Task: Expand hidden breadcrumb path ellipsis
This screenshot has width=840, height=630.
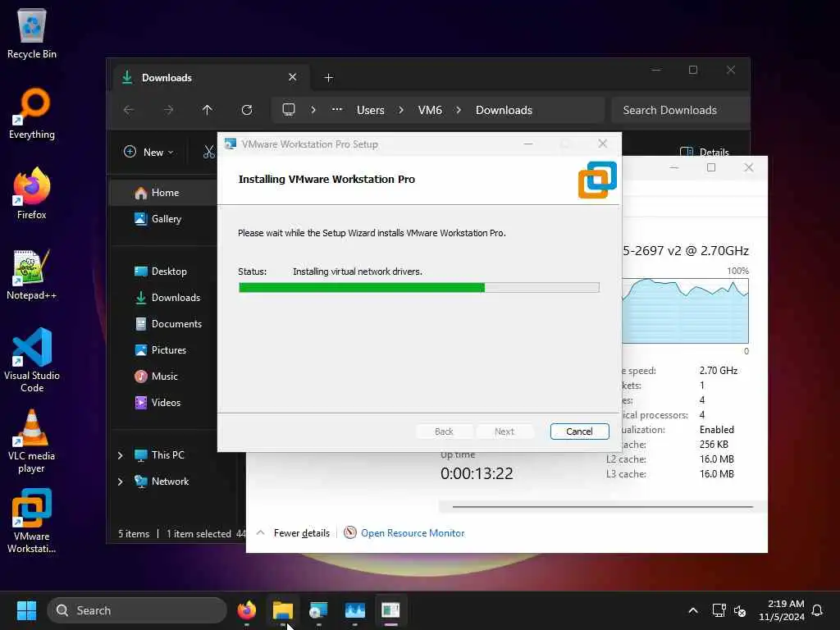Action: coord(336,109)
